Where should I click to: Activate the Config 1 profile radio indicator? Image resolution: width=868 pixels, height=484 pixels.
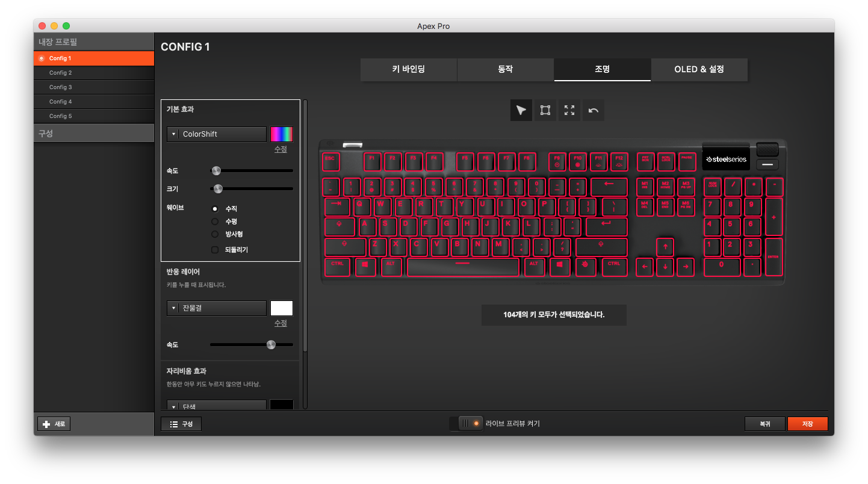42,58
